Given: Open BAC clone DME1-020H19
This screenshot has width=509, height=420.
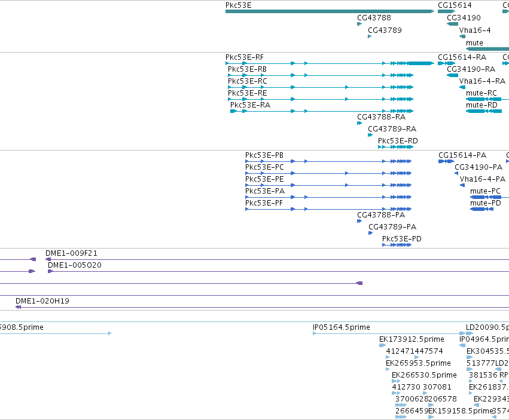Looking at the screenshot, I should coord(42,301).
